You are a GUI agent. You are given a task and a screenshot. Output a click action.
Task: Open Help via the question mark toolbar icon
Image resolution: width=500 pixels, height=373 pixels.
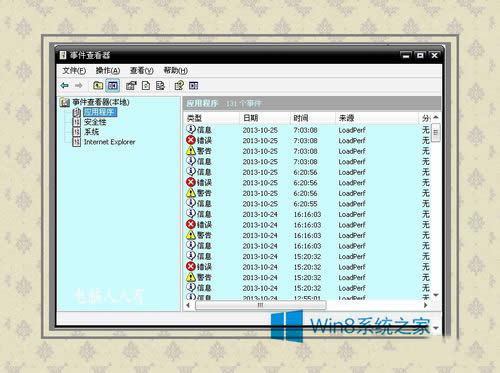[179, 85]
